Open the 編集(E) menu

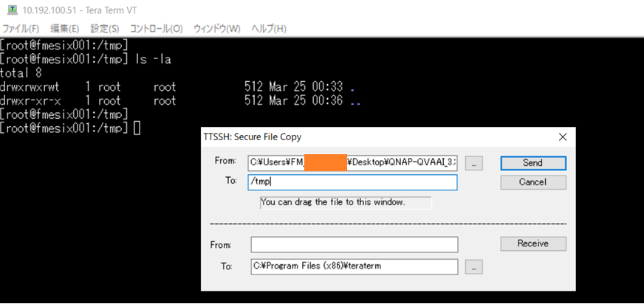click(64, 29)
